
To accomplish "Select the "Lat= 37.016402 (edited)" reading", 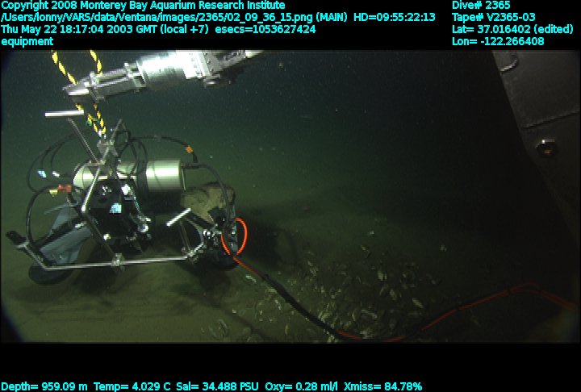I will coord(512,30).
